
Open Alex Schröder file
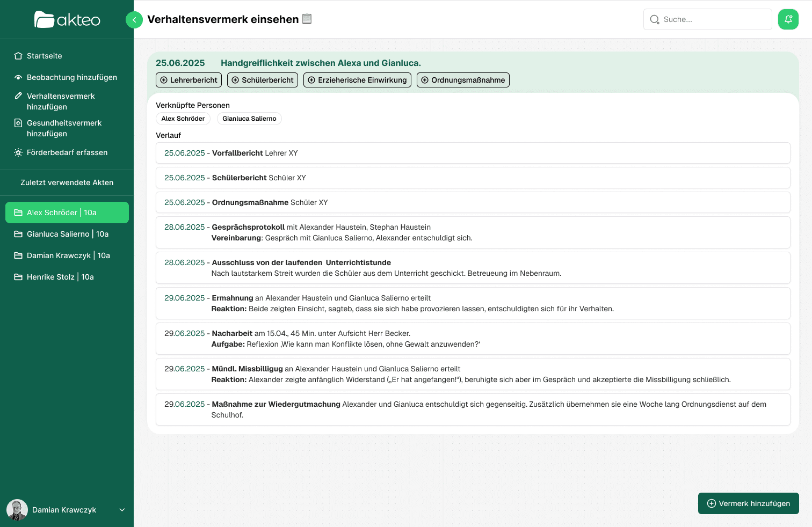click(x=67, y=213)
